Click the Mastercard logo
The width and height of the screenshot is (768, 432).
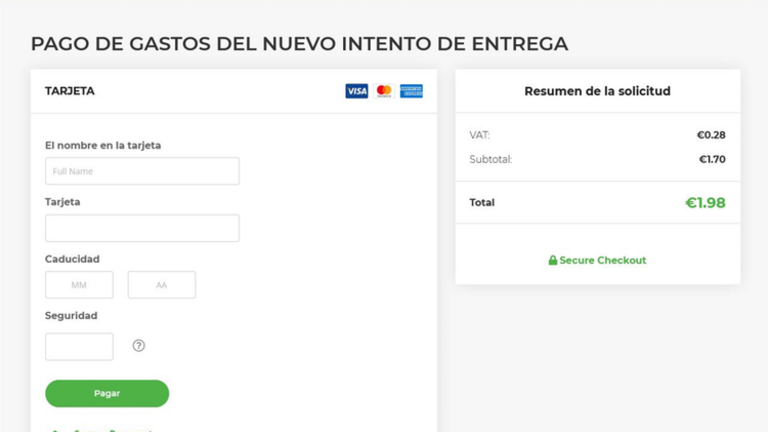384,91
